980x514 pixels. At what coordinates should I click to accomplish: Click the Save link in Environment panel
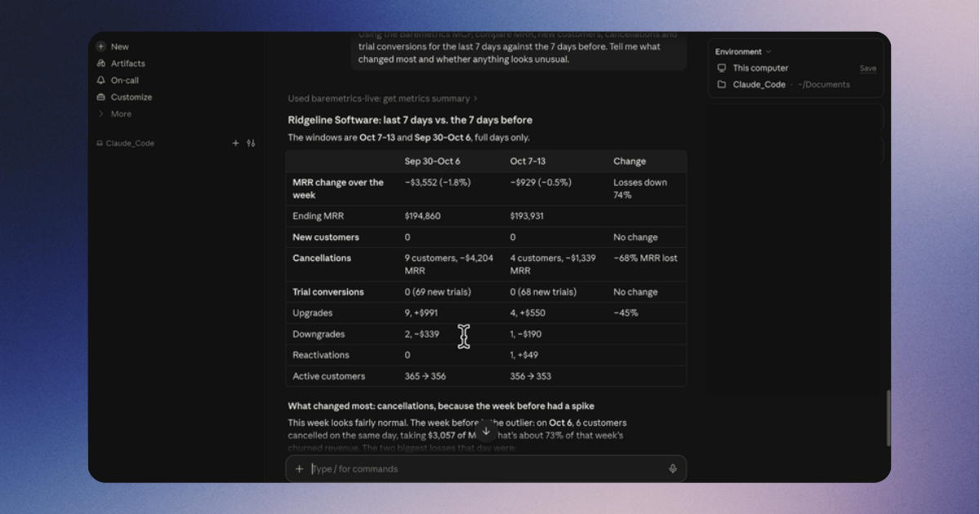[x=868, y=69]
